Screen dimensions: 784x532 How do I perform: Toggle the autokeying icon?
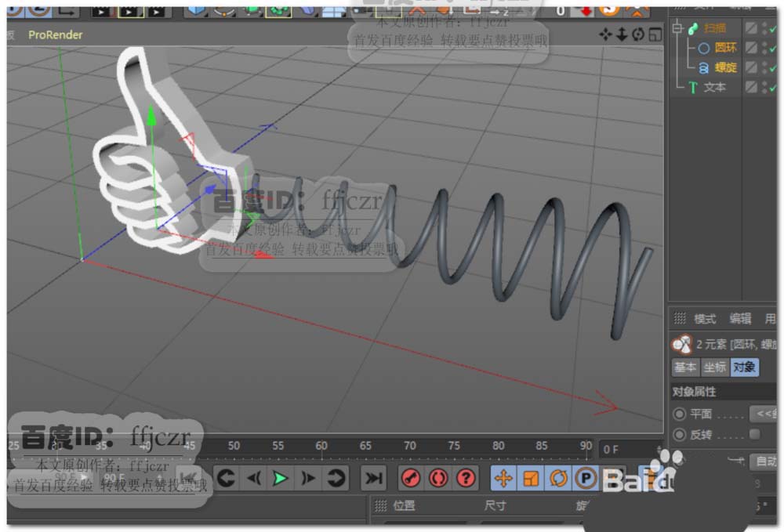point(438,478)
